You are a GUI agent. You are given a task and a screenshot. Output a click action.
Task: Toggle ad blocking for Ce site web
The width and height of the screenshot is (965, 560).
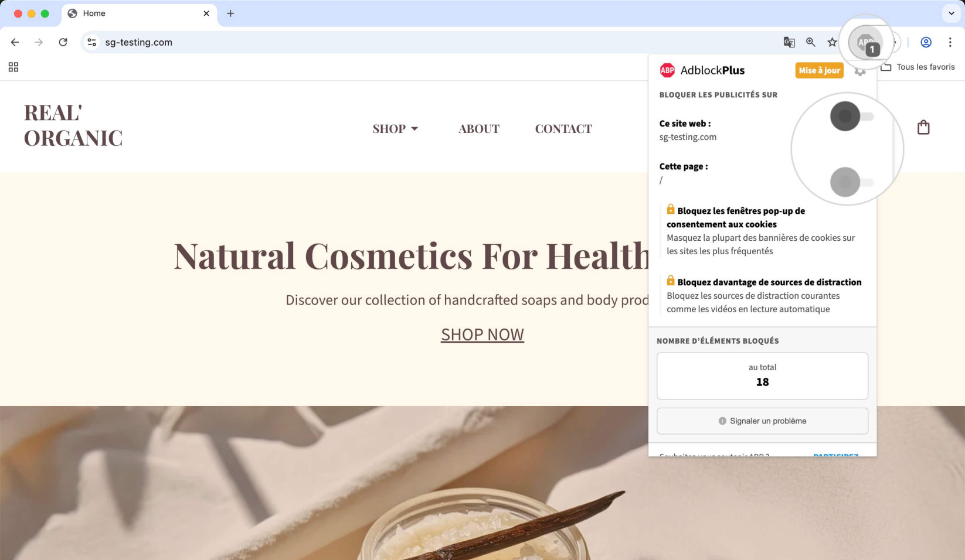click(852, 116)
